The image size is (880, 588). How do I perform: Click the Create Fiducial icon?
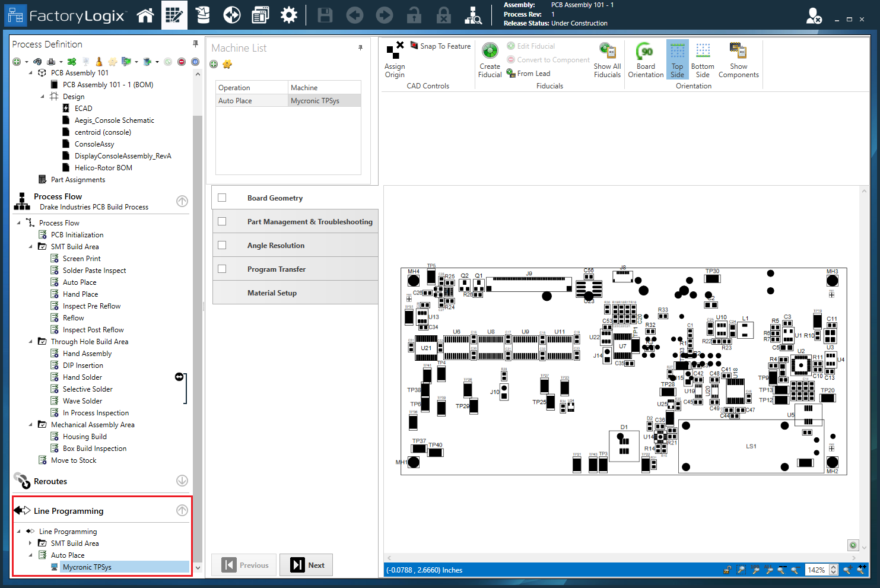pyautogui.click(x=490, y=59)
